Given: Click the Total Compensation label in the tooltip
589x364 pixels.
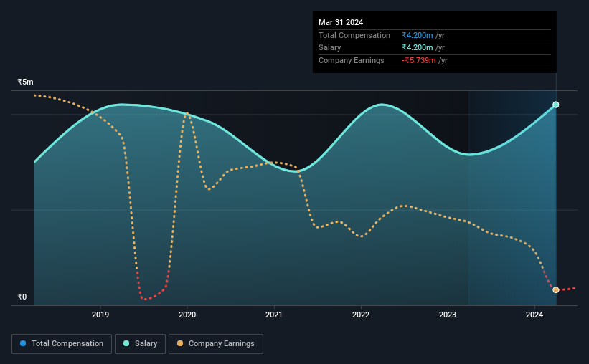Looking at the screenshot, I should coord(354,35).
